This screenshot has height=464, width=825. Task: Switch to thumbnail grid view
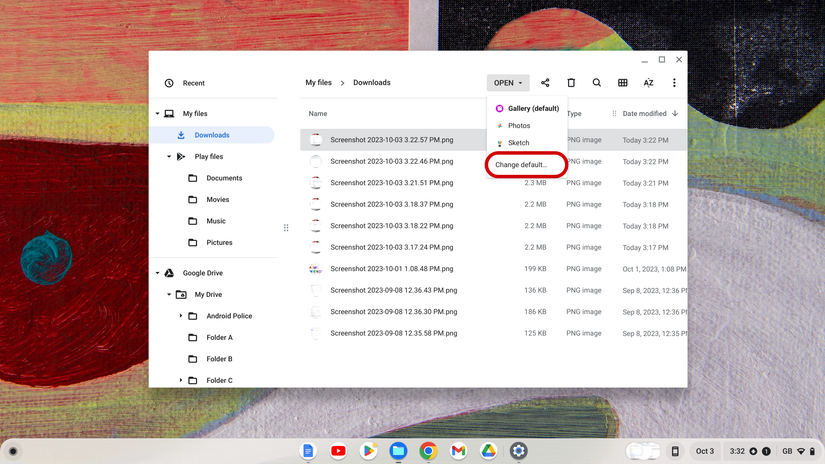[622, 83]
